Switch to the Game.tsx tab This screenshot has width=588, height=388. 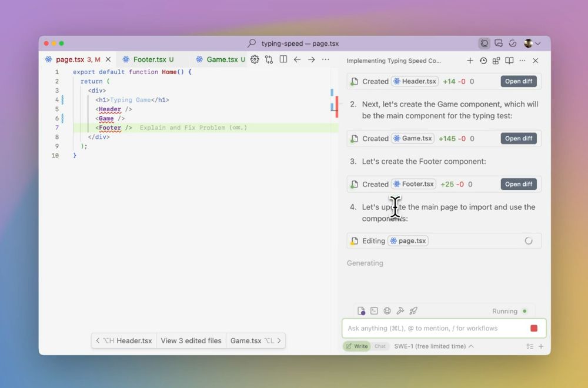(221, 59)
